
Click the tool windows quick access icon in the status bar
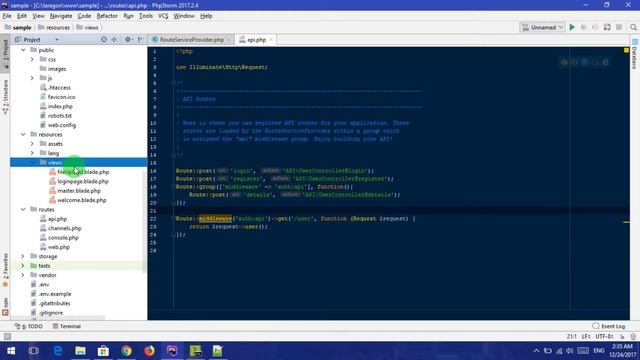[x=7, y=336]
